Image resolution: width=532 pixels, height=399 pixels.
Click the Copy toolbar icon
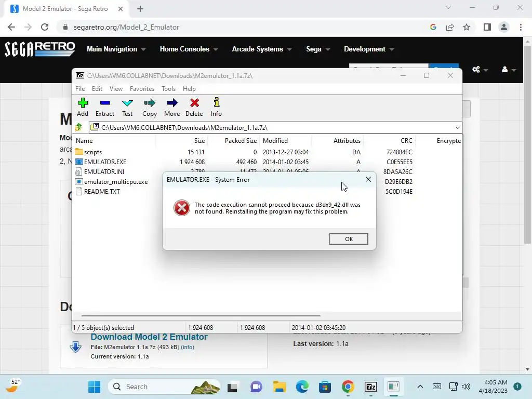coord(150,107)
